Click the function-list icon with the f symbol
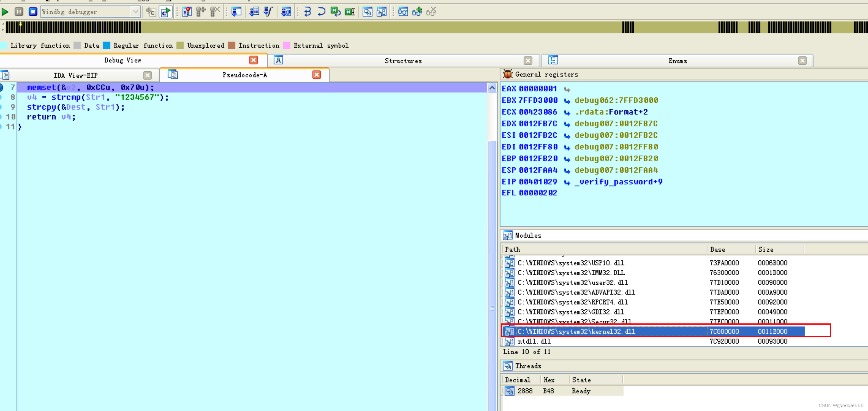The width and height of the screenshot is (868, 411). tap(268, 12)
